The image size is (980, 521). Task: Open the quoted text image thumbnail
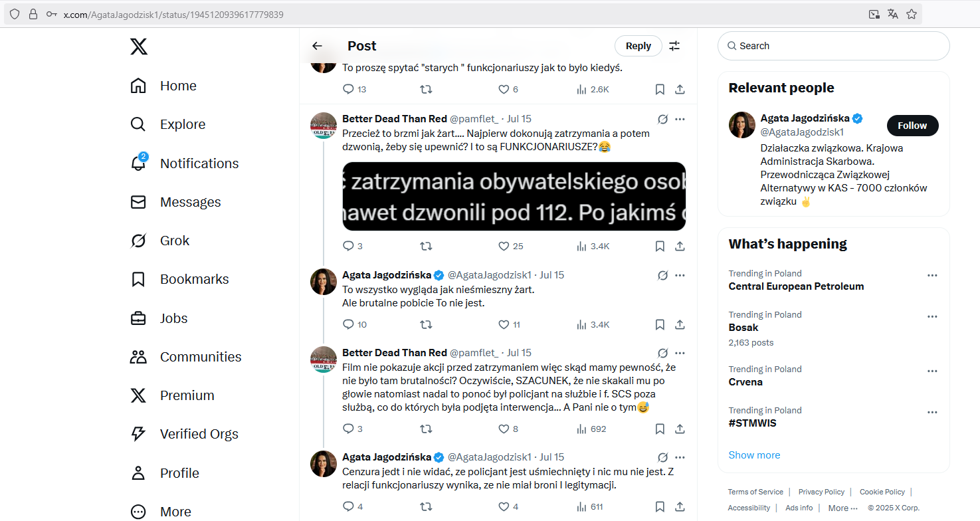[x=514, y=196]
